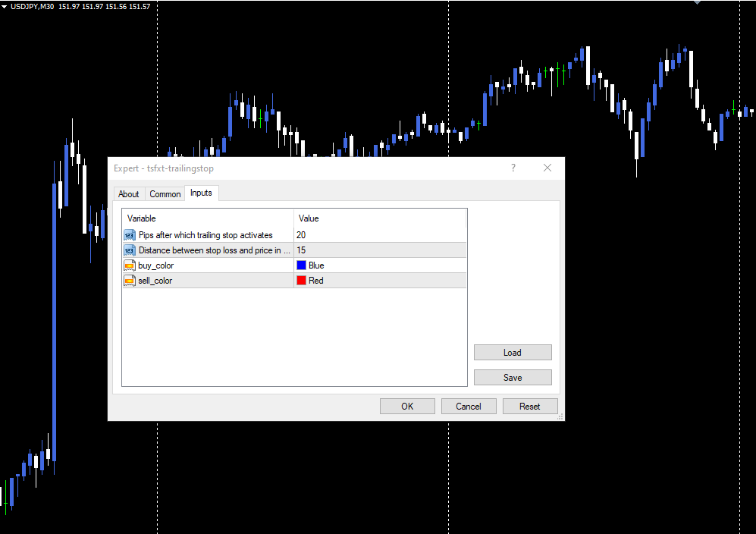This screenshot has width=756, height=534.
Task: Select the Inputs tab
Action: tap(201, 193)
